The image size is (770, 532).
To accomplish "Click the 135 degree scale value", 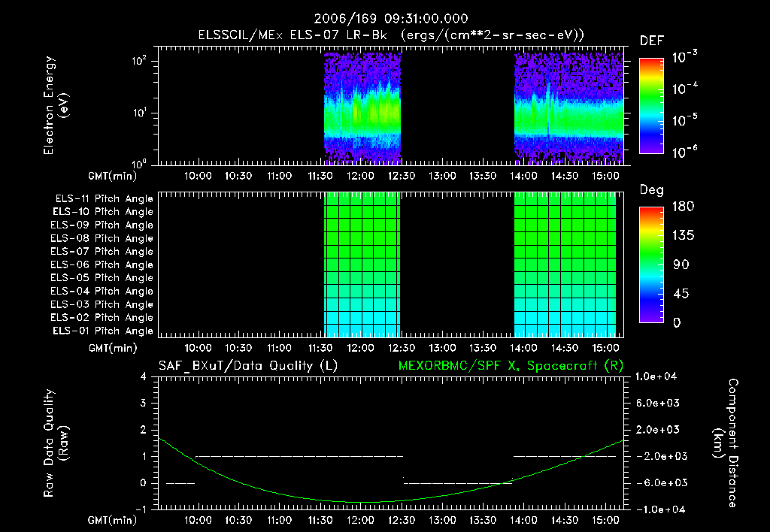I will 683,236.
